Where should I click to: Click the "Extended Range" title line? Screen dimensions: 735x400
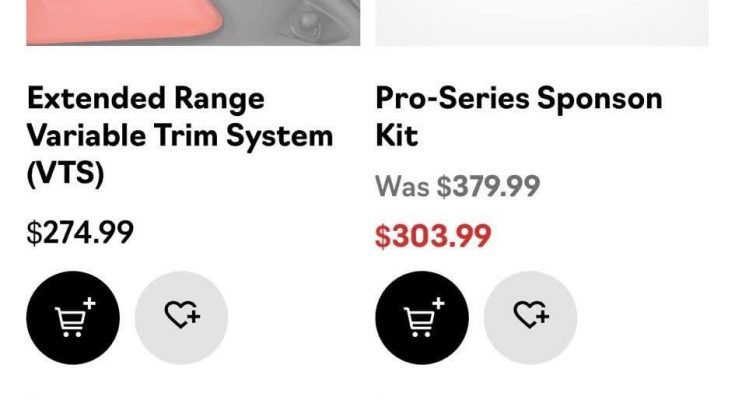click(145, 98)
